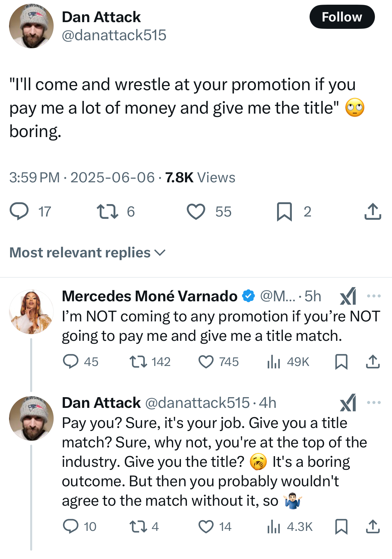
Task: Click the reply icon on main tweet
Action: pos(19,211)
